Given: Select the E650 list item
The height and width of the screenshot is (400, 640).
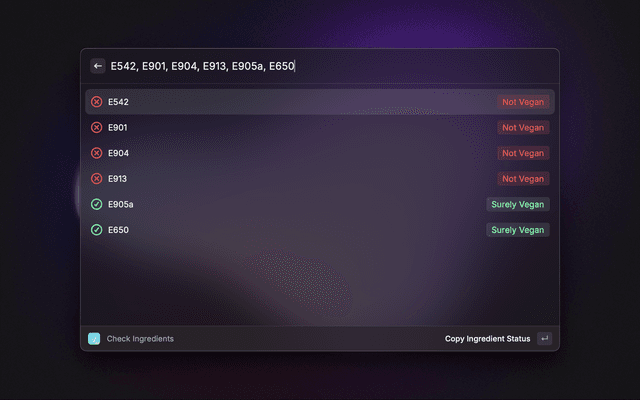Looking at the screenshot, I should point(320,230).
